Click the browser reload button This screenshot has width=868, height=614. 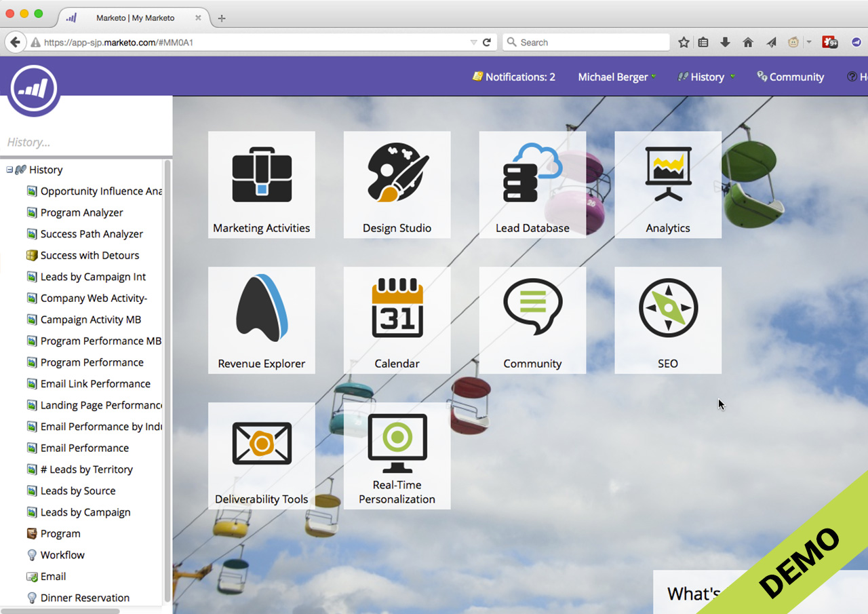tap(487, 43)
